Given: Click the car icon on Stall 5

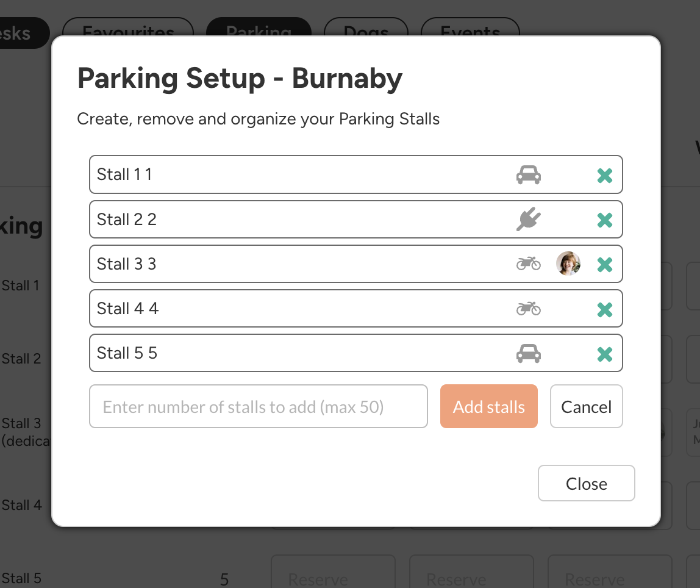Looking at the screenshot, I should (528, 353).
